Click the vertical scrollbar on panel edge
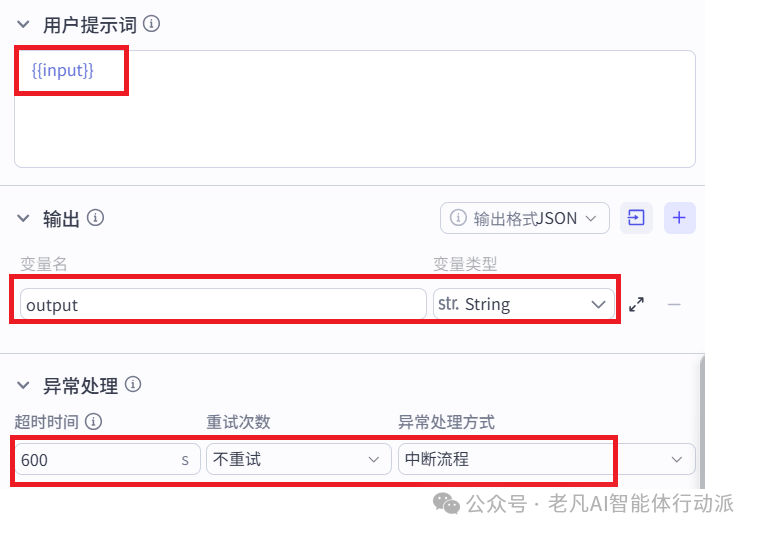This screenshot has width=758, height=534. [701, 421]
